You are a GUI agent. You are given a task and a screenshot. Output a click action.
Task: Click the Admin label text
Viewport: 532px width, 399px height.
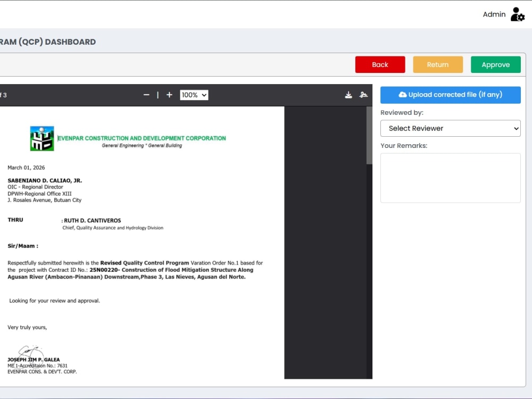coord(494,14)
